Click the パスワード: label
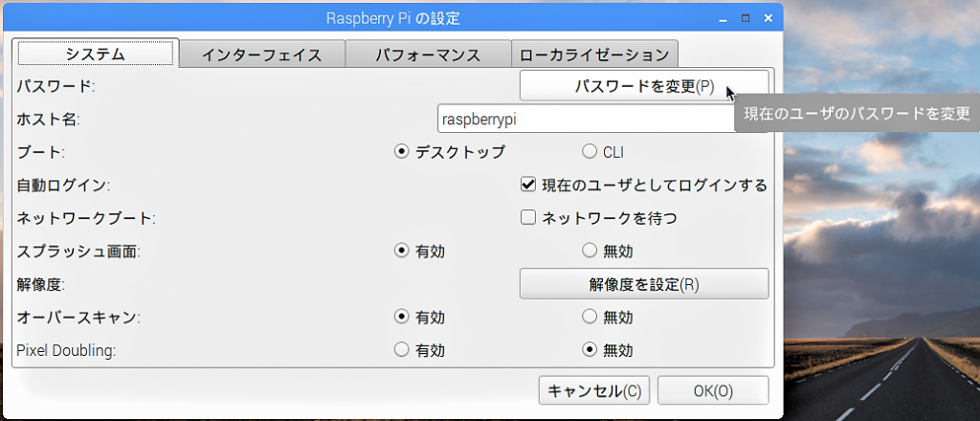 [56, 85]
